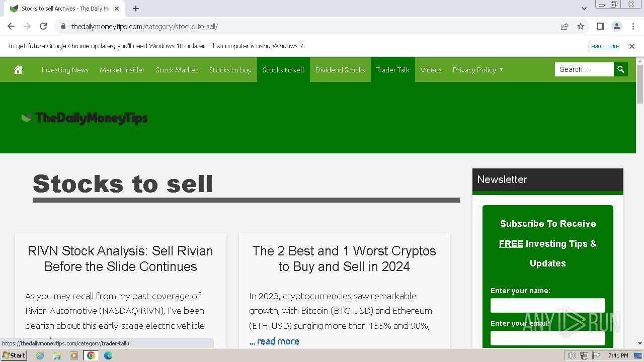This screenshot has height=362, width=644.
Task: Go forward with the browser forward arrow
Action: [x=27, y=26]
